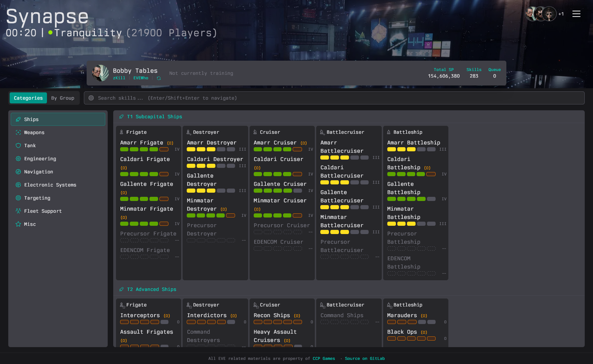The height and width of the screenshot is (364, 593).
Task: Click the Misc star icon in sidebar
Action: [x=18, y=224]
